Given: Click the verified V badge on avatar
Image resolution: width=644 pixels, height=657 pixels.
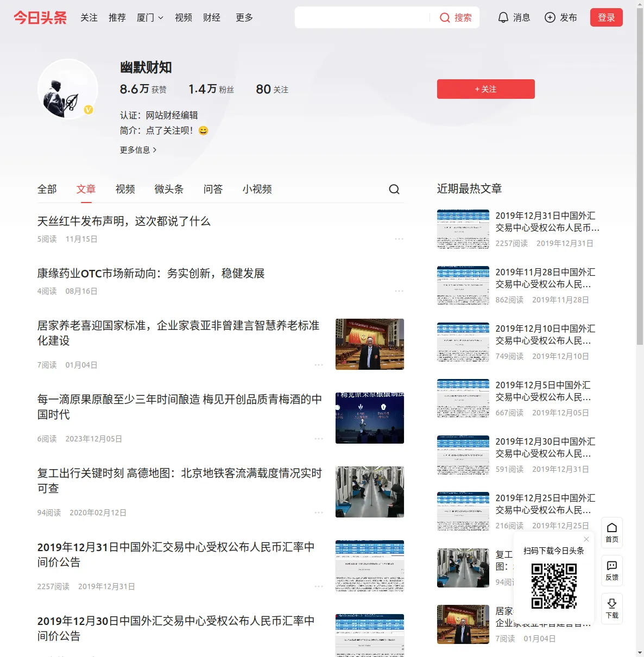Looking at the screenshot, I should click(x=89, y=110).
